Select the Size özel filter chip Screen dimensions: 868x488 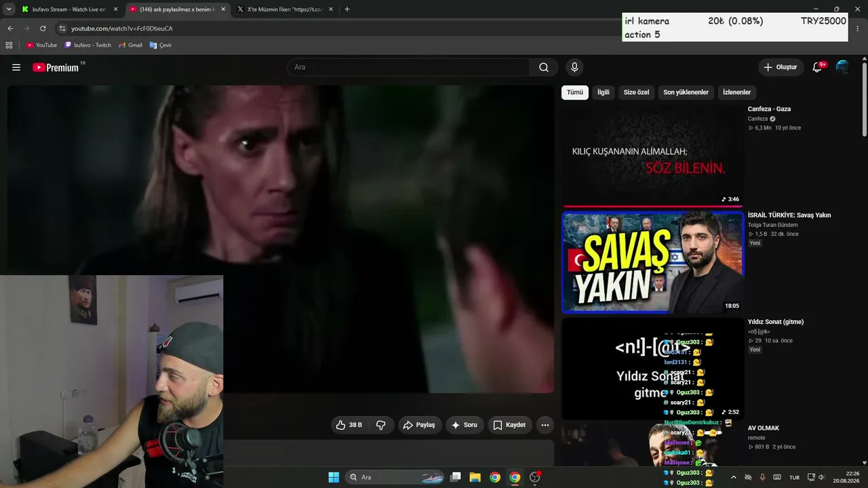[636, 92]
